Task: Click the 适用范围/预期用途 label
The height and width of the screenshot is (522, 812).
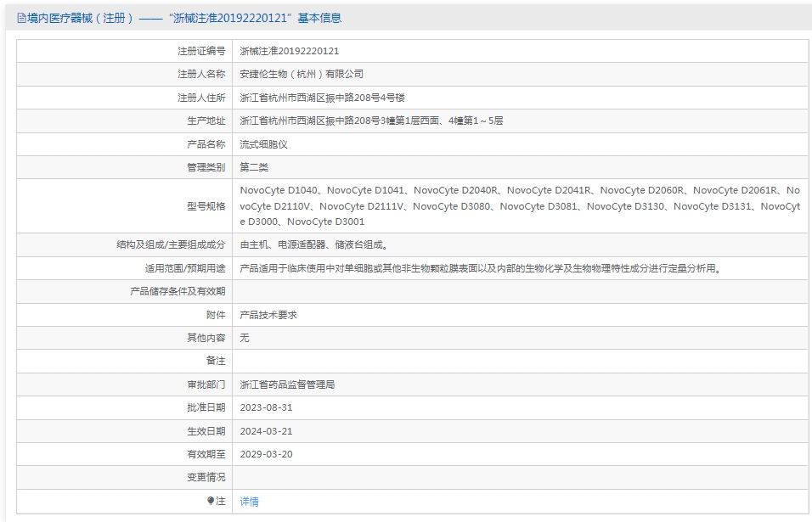Action: [x=185, y=268]
